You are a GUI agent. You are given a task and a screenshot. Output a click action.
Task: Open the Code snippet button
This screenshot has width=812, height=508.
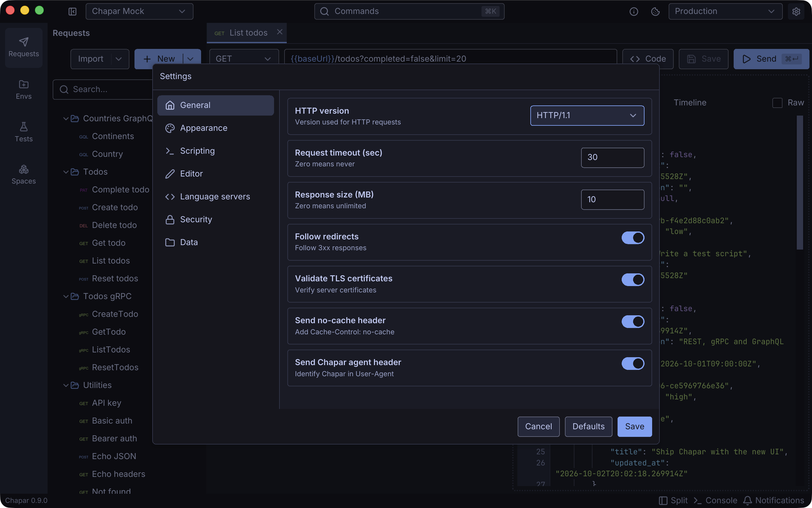click(648, 59)
